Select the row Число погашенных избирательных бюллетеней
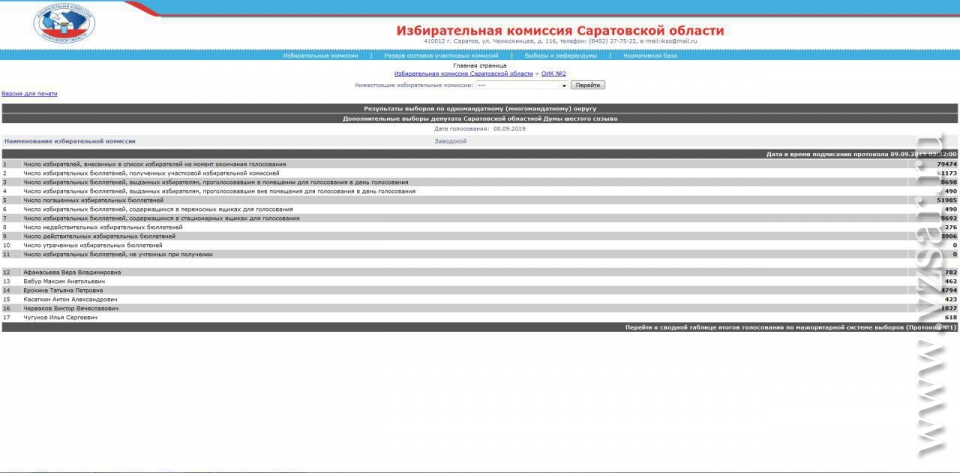The height and width of the screenshot is (473, 960). click(x=479, y=200)
